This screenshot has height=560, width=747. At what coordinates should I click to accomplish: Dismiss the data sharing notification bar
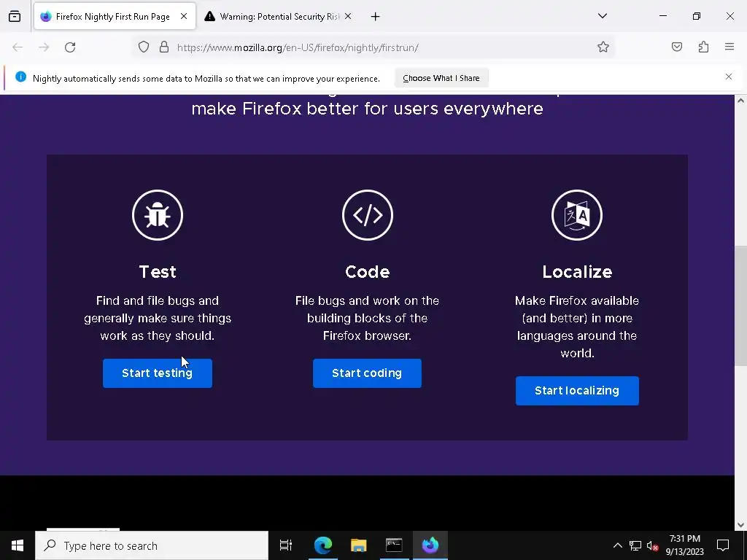click(729, 77)
